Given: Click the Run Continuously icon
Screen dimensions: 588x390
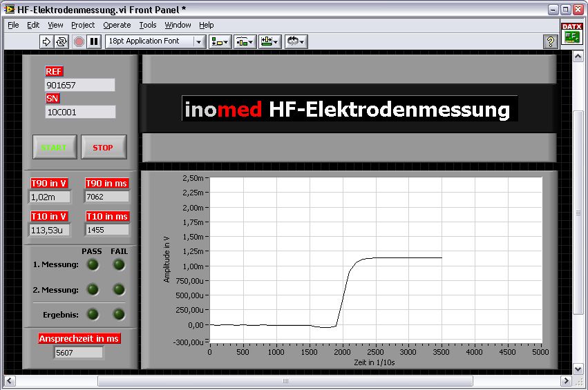Looking at the screenshot, I should [61, 41].
